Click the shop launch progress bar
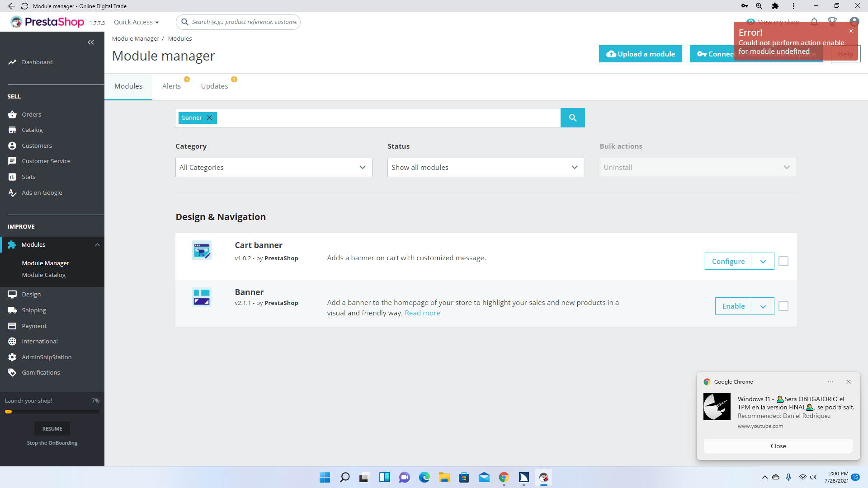 point(52,411)
